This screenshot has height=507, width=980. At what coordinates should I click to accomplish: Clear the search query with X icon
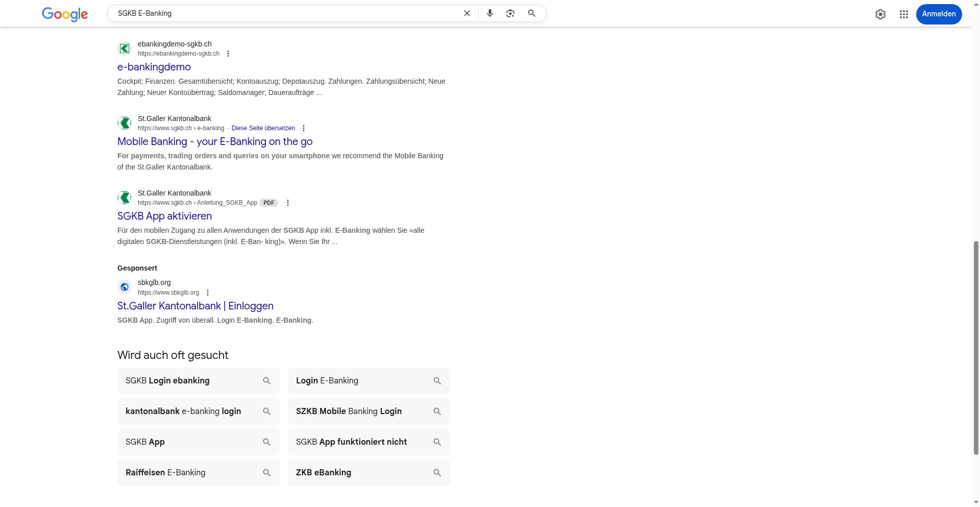click(x=467, y=13)
